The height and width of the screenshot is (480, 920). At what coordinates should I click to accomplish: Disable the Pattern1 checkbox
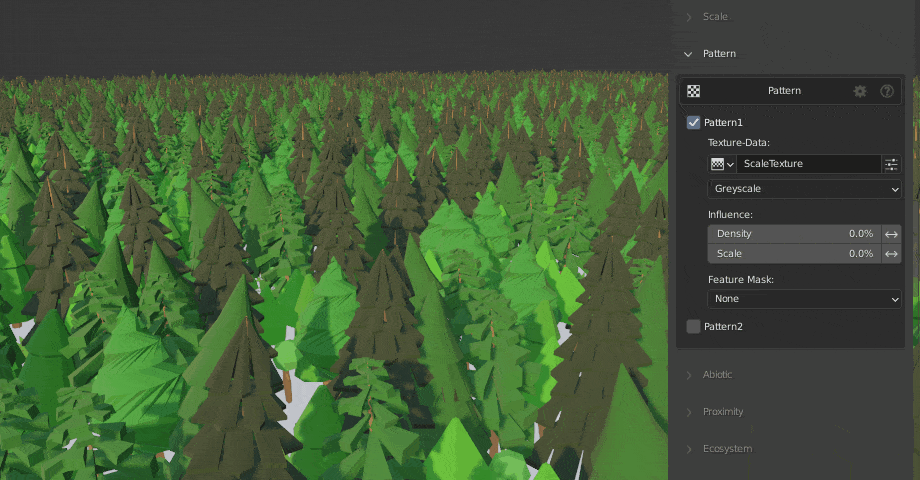pyautogui.click(x=694, y=123)
